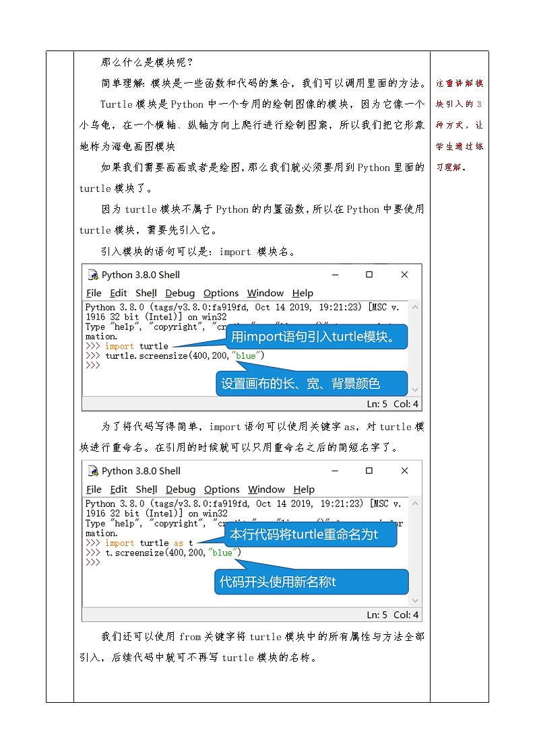The width and height of the screenshot is (535, 756).
Task: Open Help menu in second Python Shell
Action: tap(304, 489)
